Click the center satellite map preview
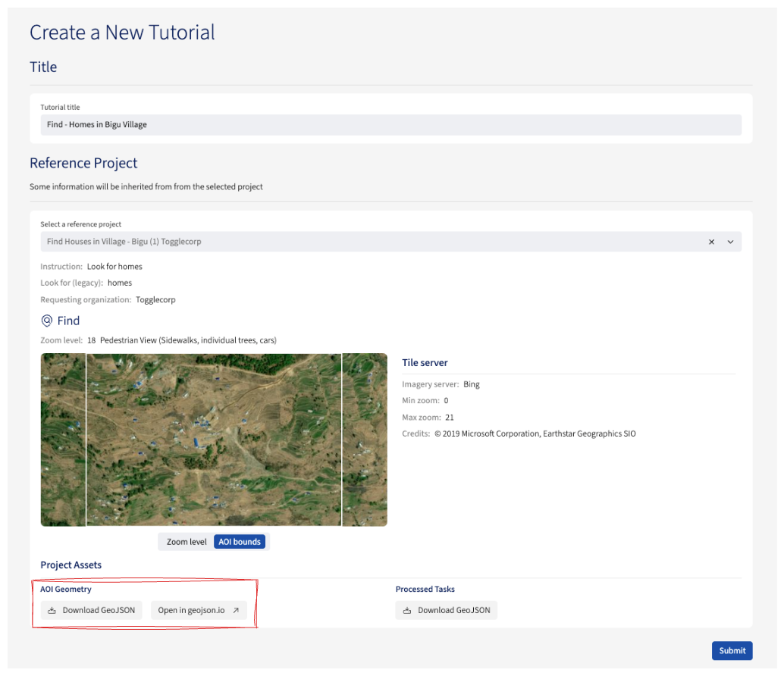This screenshot has width=784, height=676. [214, 440]
